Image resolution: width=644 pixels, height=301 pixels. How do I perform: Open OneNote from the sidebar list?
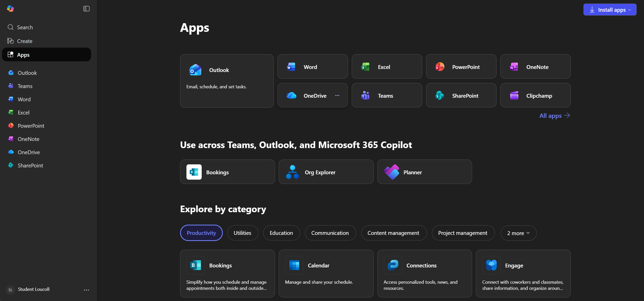tap(47, 139)
